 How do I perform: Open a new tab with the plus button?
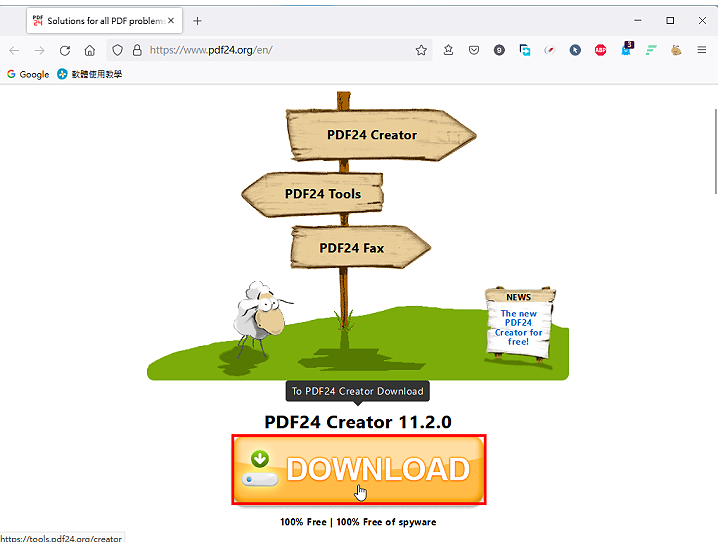[x=197, y=21]
